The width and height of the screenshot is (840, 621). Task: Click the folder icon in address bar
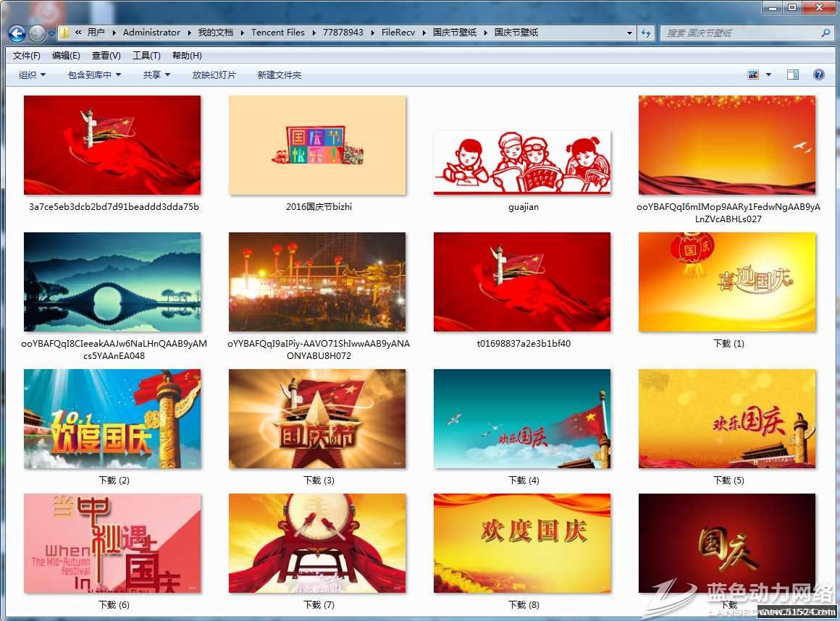(x=64, y=33)
